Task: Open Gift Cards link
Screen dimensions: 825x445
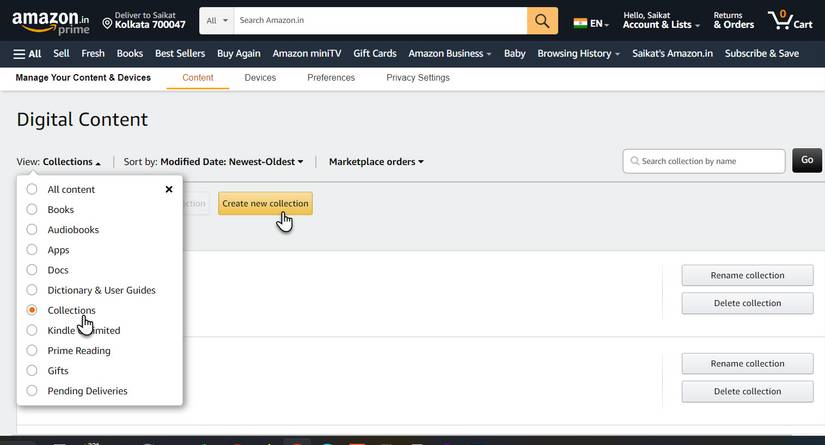Action: click(375, 54)
